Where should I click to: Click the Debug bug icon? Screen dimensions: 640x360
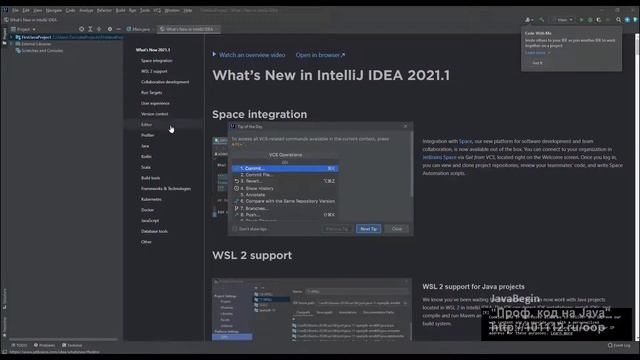pyautogui.click(x=590, y=20)
